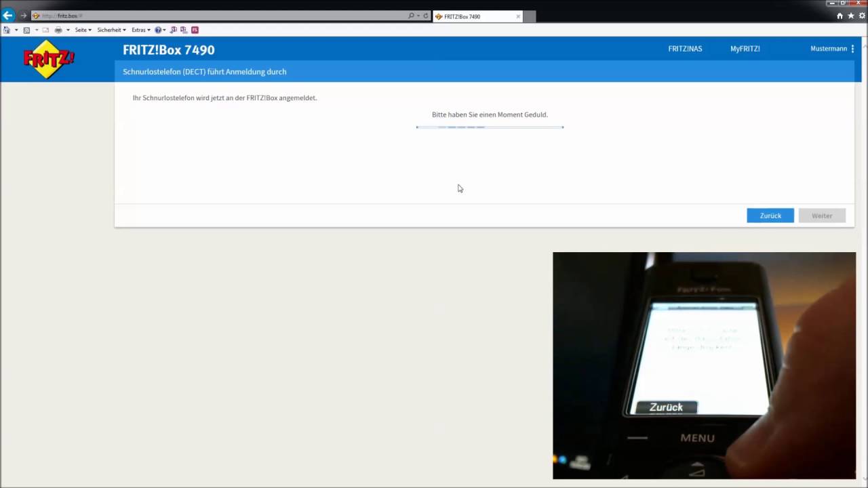The height and width of the screenshot is (488, 868).
Task: Click the registration progress bar
Action: click(x=490, y=127)
